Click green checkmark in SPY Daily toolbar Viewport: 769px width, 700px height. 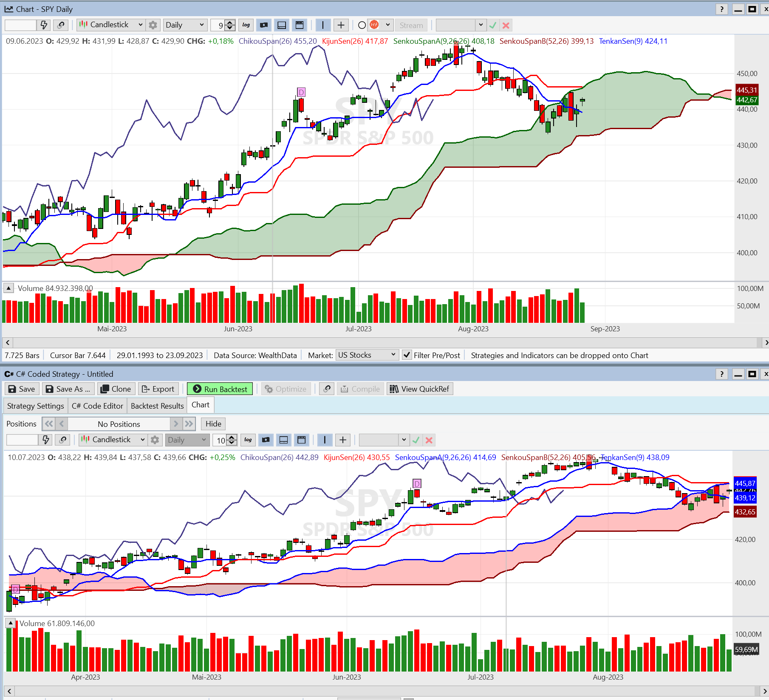pos(493,25)
